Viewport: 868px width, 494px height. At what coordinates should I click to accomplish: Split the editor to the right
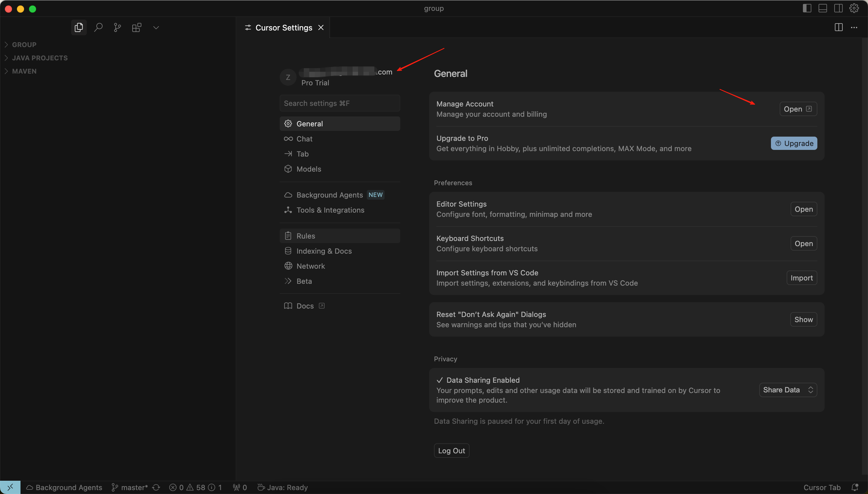pyautogui.click(x=838, y=27)
